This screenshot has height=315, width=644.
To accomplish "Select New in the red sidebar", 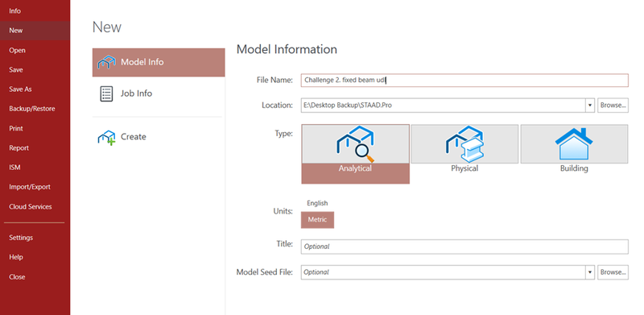I will coord(35,31).
